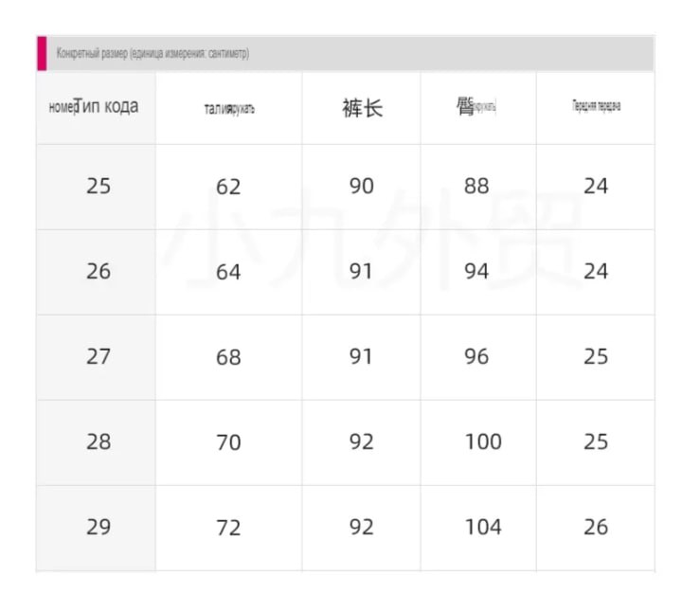The image size is (700, 594).
Task: Click waist value 62 cell
Action: pos(229,187)
